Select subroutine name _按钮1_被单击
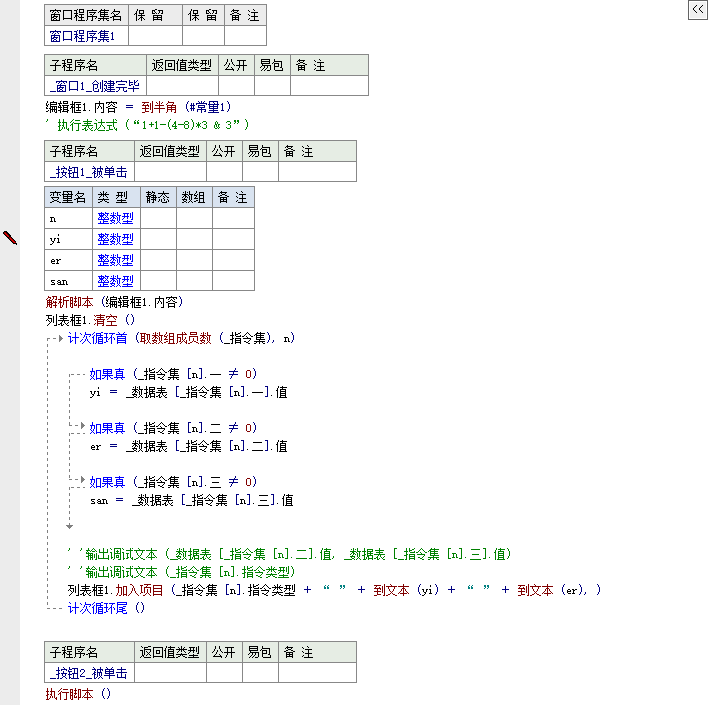 pos(89,172)
